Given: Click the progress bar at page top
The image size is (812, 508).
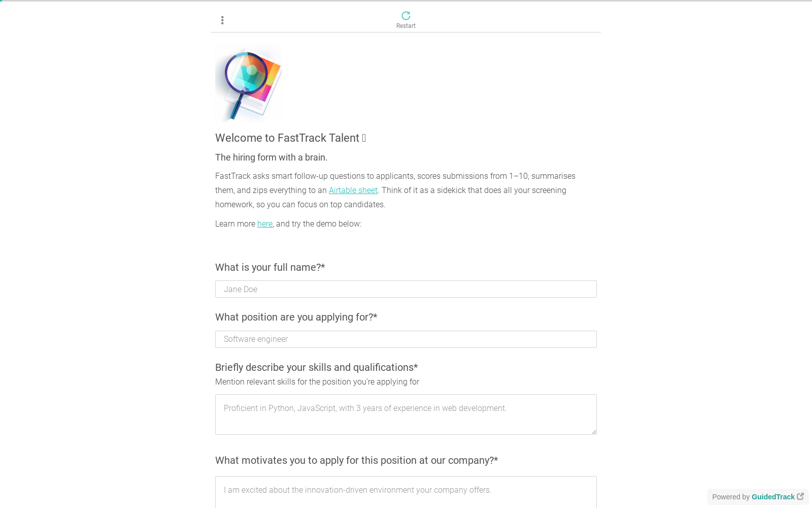Looking at the screenshot, I should pos(406,1).
